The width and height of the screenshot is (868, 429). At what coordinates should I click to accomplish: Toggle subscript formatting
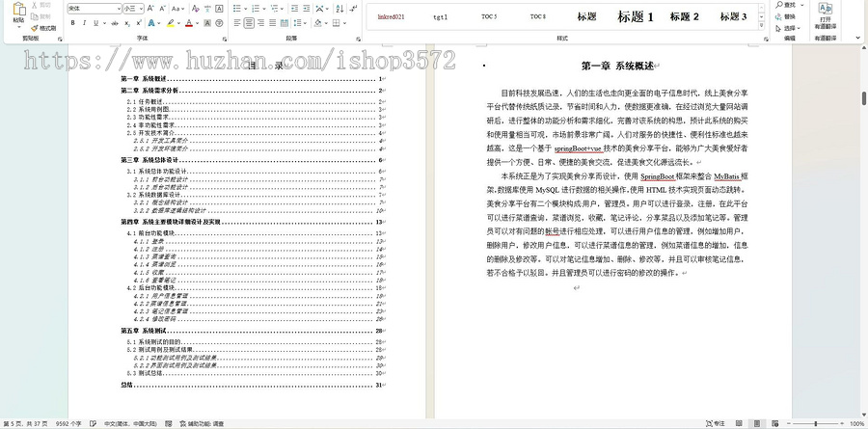click(127, 23)
